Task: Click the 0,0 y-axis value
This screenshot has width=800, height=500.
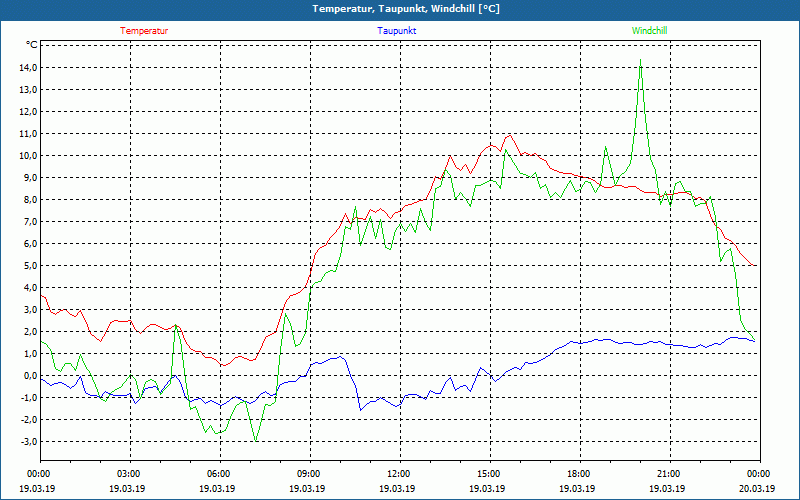Action: [30, 375]
